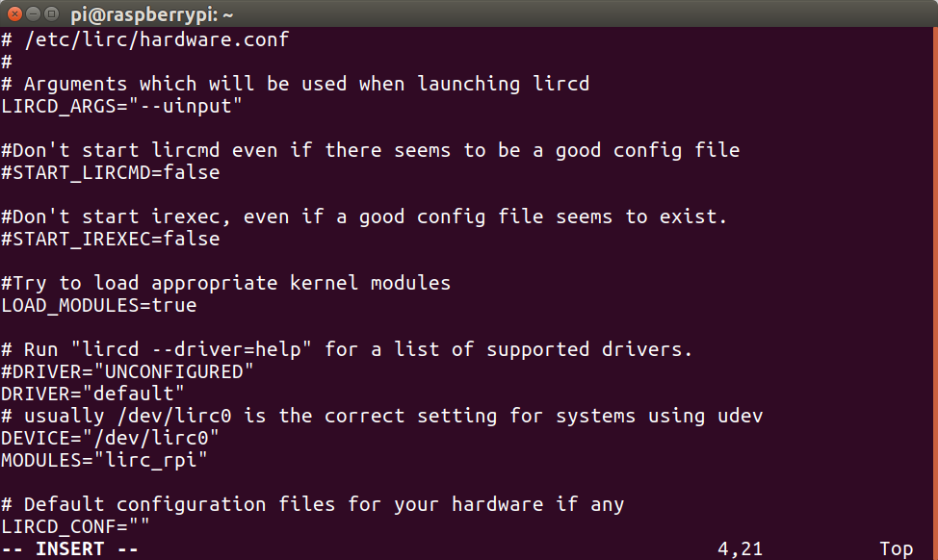Screen dimensions: 938x560
Task: Place cursor on LIRCD_CONF="" line
Action: 75,526
